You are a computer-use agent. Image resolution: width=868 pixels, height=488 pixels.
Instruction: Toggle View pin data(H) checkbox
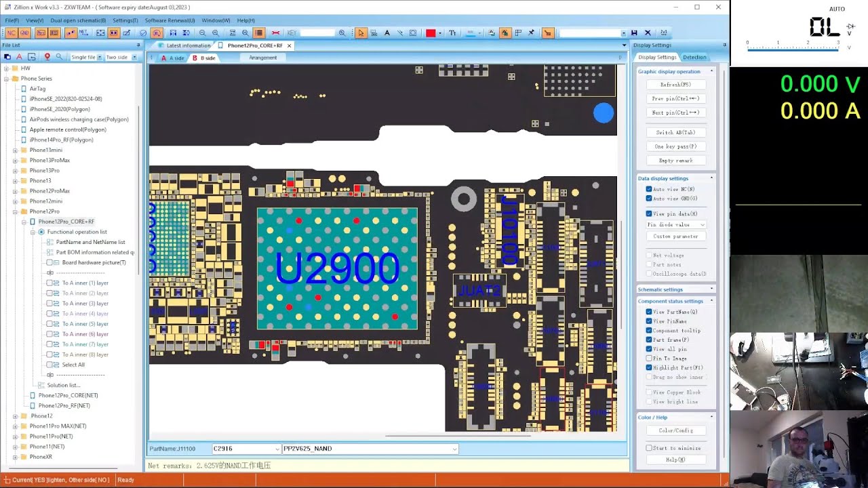click(649, 213)
